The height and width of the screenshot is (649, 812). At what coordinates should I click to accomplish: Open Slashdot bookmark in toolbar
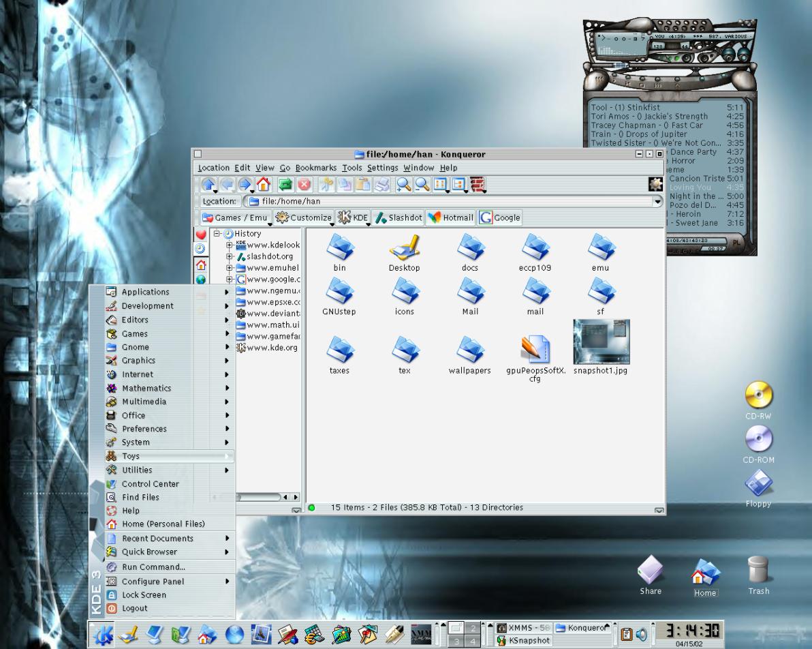point(399,217)
